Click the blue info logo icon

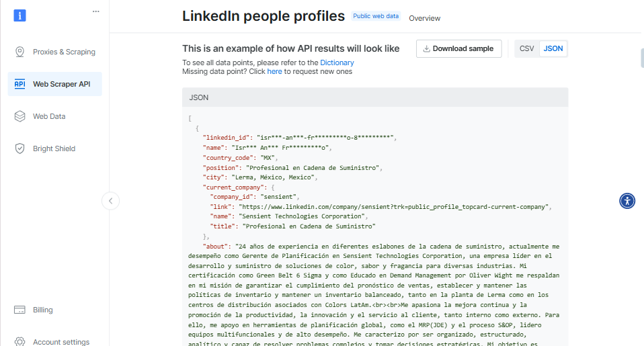[19, 15]
